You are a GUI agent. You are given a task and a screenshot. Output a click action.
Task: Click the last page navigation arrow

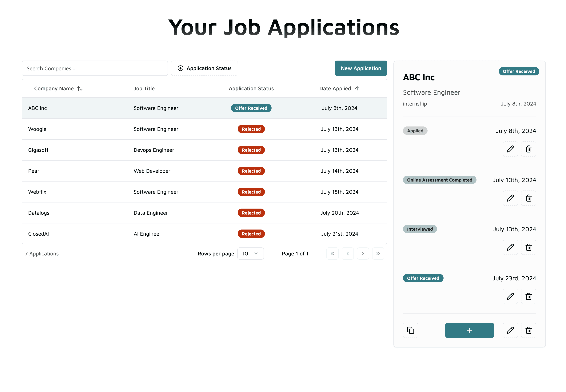[378, 254]
